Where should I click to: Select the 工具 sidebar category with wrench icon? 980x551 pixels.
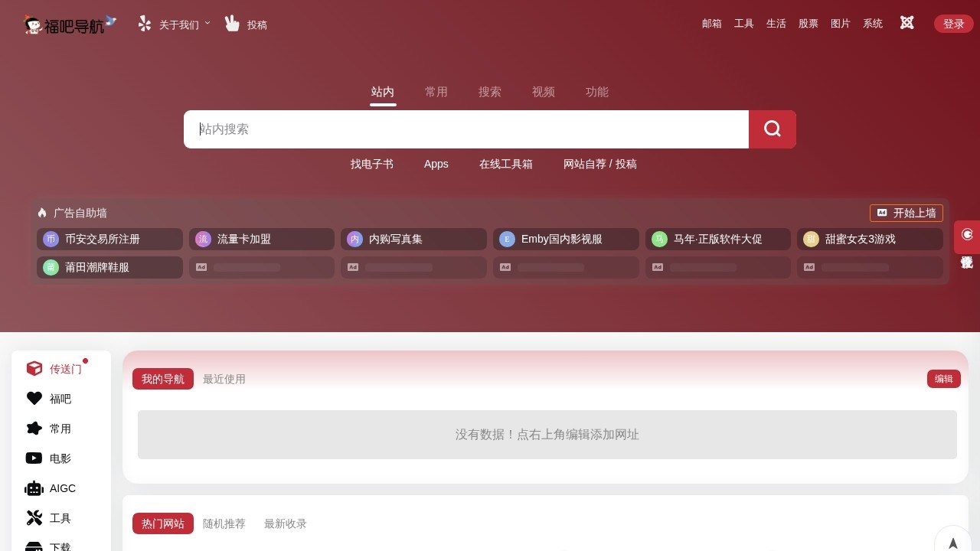tap(60, 518)
